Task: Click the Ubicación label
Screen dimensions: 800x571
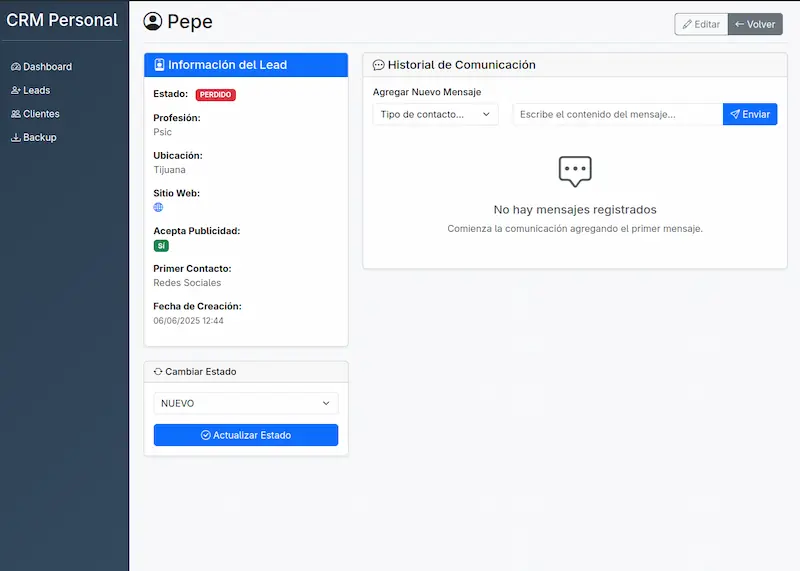Action: (178, 155)
